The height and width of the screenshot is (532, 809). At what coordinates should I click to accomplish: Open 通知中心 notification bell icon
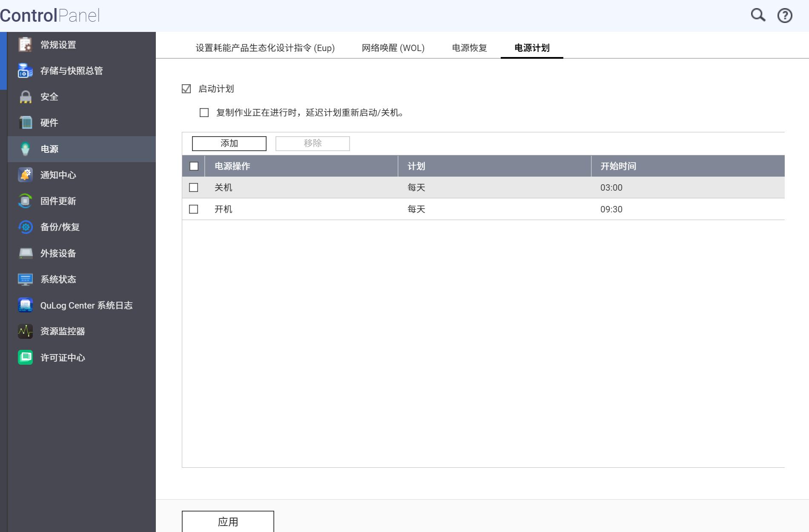point(25,174)
